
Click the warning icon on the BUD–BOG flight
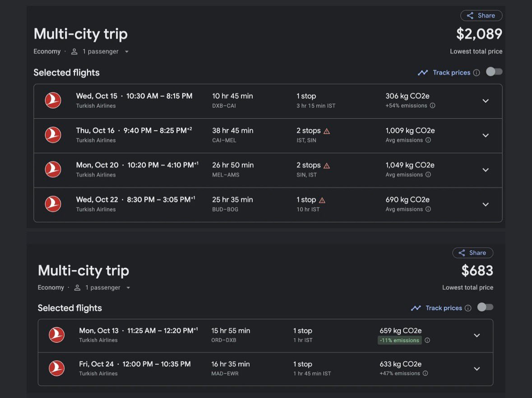point(322,200)
